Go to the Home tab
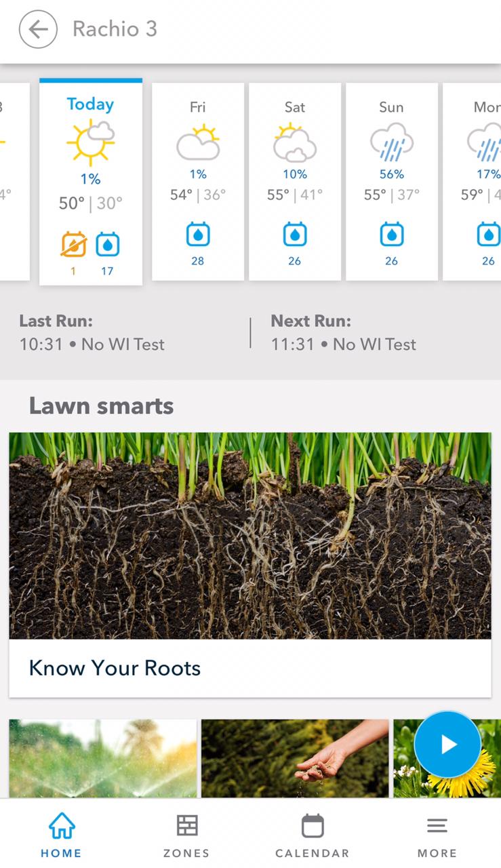501x868 pixels. pos(61,835)
